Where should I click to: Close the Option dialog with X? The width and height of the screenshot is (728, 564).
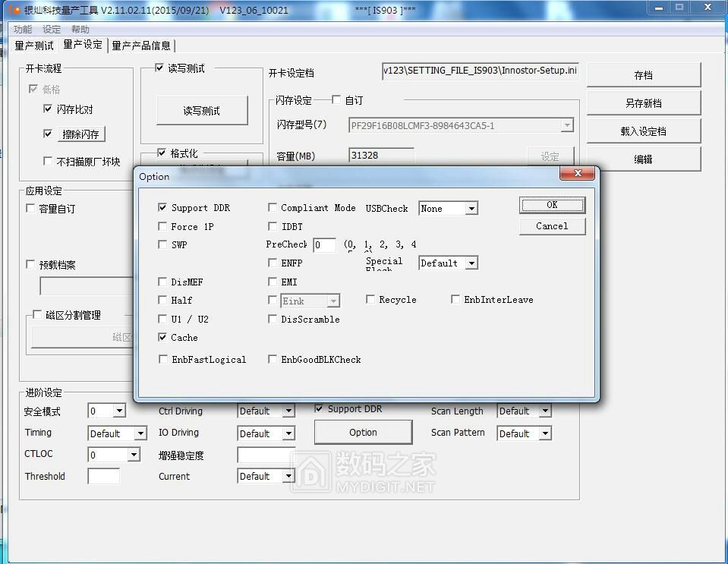tap(577, 173)
